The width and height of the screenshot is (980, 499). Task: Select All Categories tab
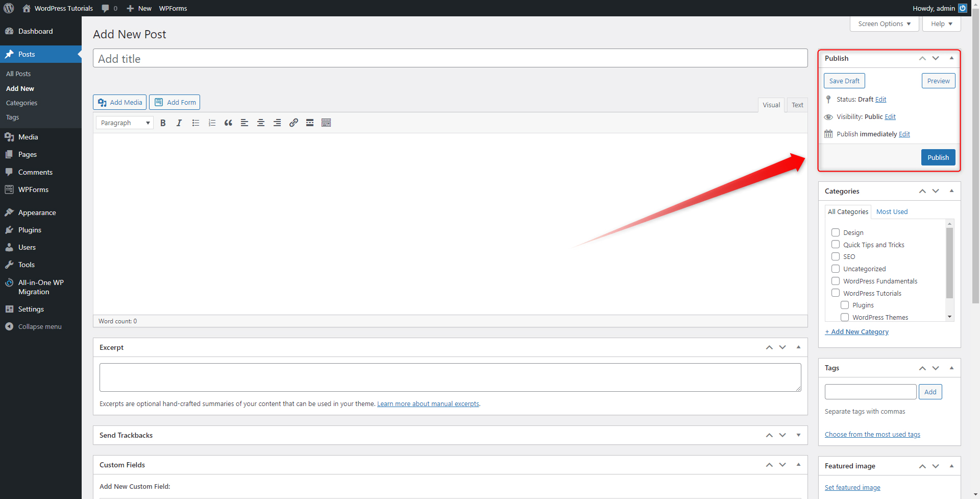848,211
